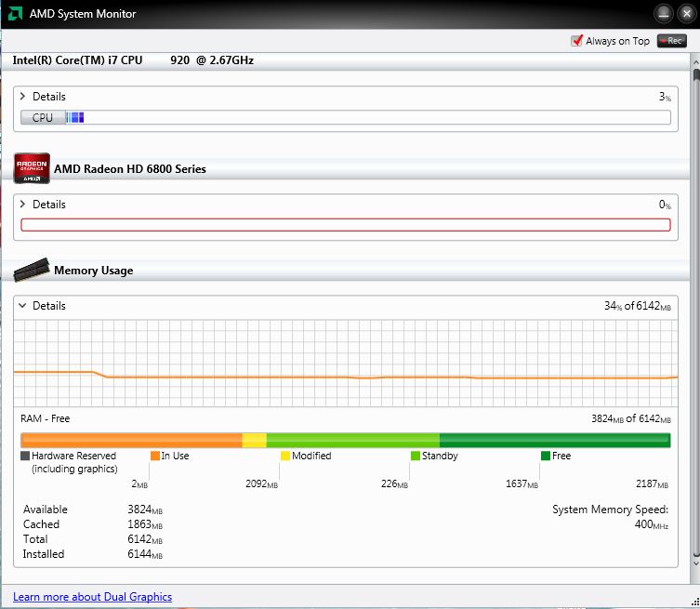Click the CPU label button
Viewport: 700px width, 609px height.
(x=43, y=117)
